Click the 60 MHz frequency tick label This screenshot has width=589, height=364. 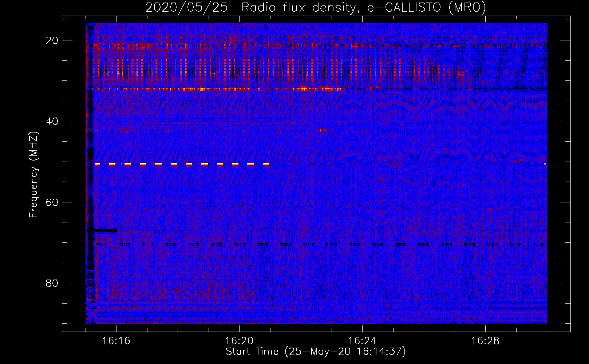pos(52,202)
